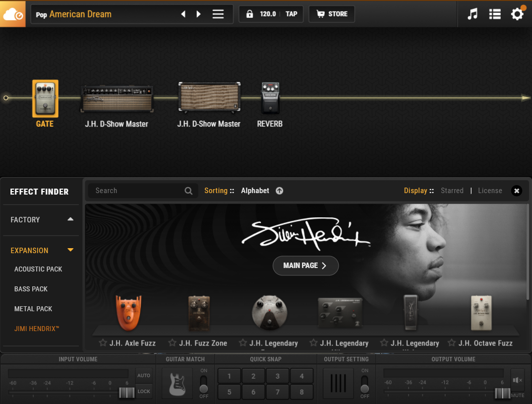This screenshot has width=532, height=404.
Task: Open the American Dream preset name
Action: (80, 14)
